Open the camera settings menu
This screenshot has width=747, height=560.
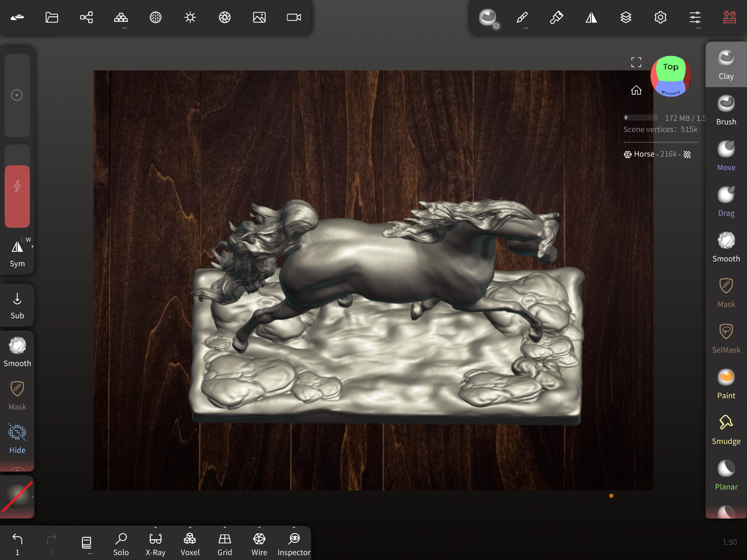pos(294,17)
